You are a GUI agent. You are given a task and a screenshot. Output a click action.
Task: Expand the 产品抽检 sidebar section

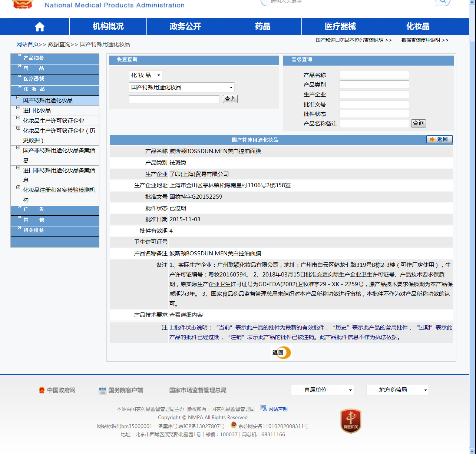tap(55, 58)
